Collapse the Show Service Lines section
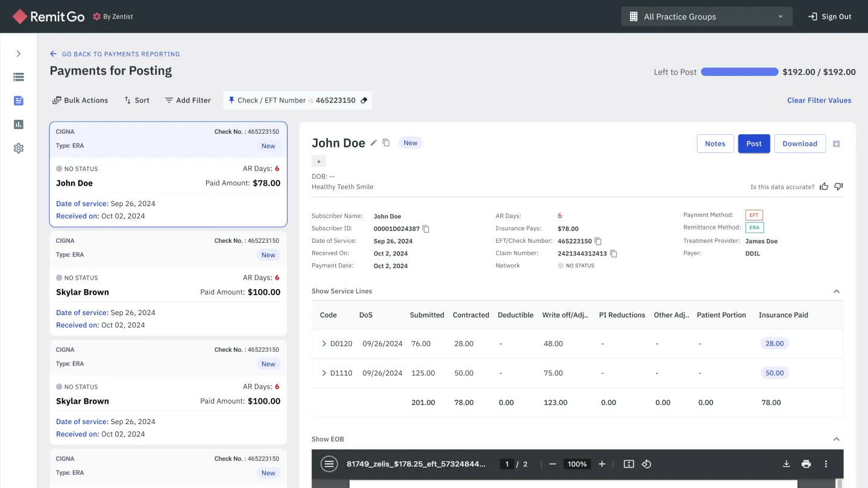This screenshot has height=488, width=868. click(836, 292)
